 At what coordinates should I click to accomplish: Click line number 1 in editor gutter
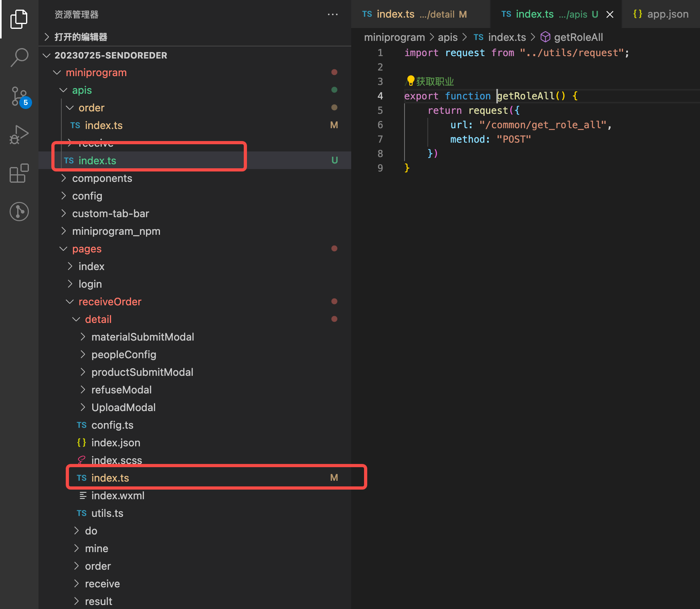pyautogui.click(x=380, y=53)
